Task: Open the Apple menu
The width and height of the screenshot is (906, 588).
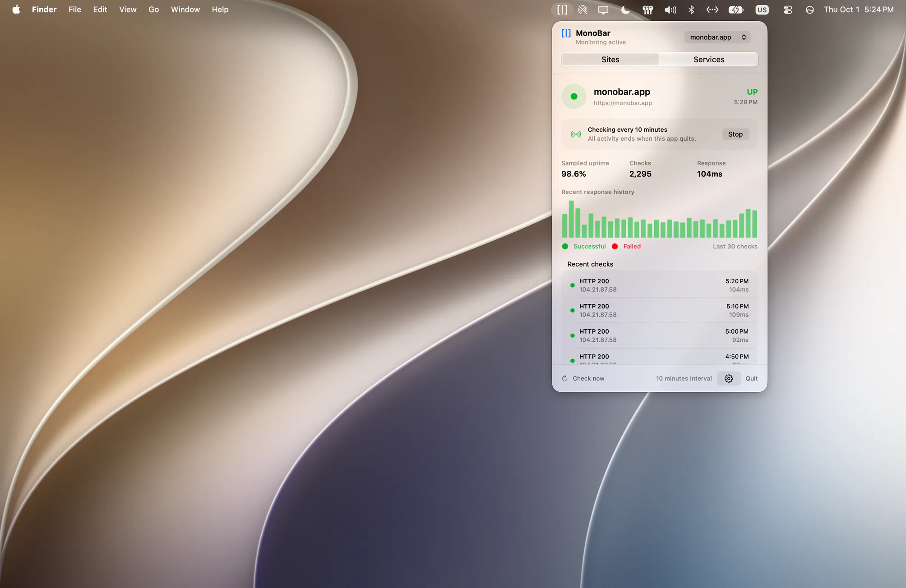Action: point(16,9)
